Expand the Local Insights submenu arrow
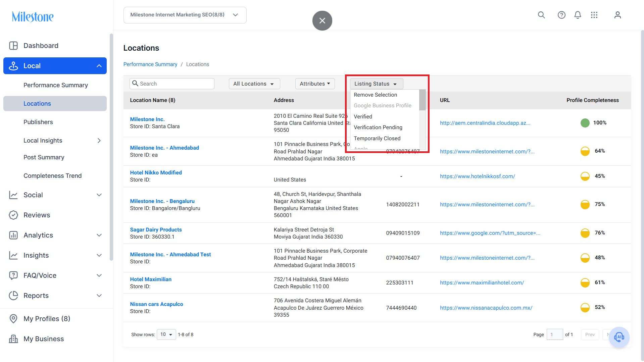The width and height of the screenshot is (644, 362). (x=99, y=141)
